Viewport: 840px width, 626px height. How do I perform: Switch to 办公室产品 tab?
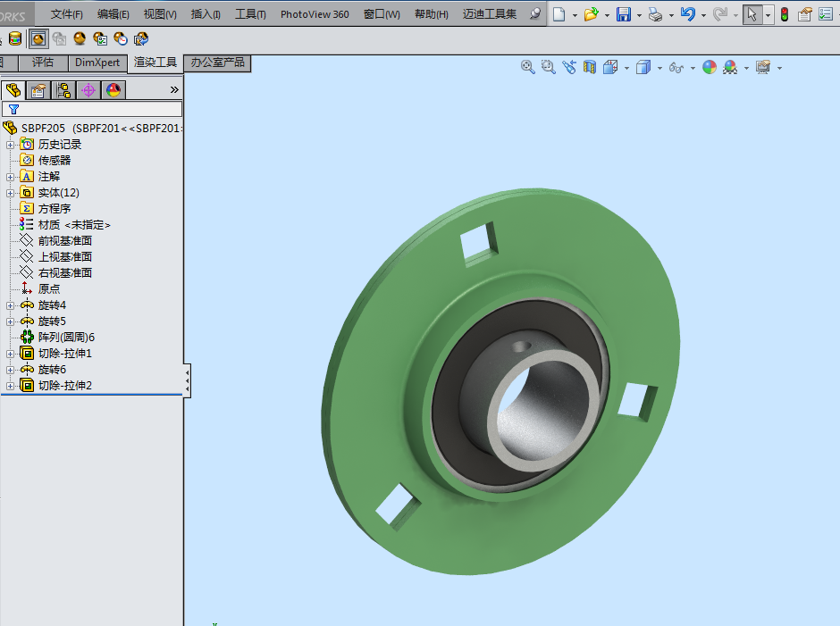pos(217,63)
